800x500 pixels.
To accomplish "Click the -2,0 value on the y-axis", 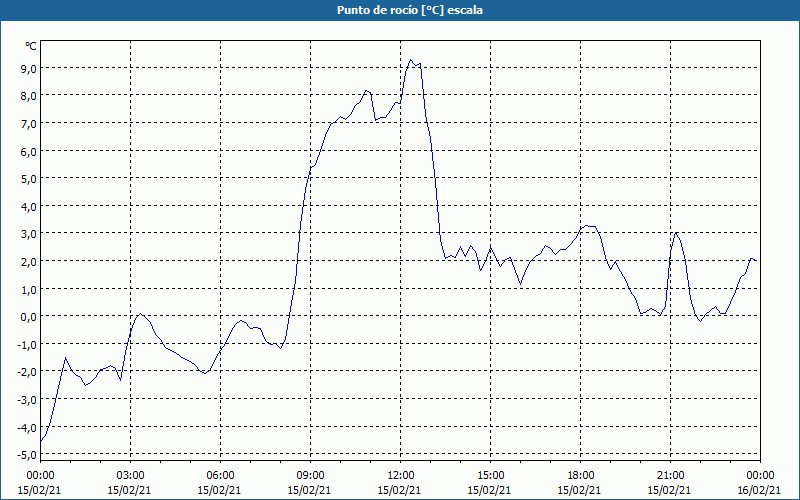I will coord(27,371).
